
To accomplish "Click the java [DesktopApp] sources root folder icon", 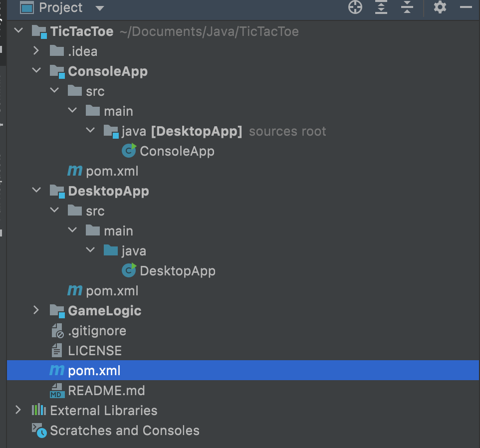I will coord(111,132).
